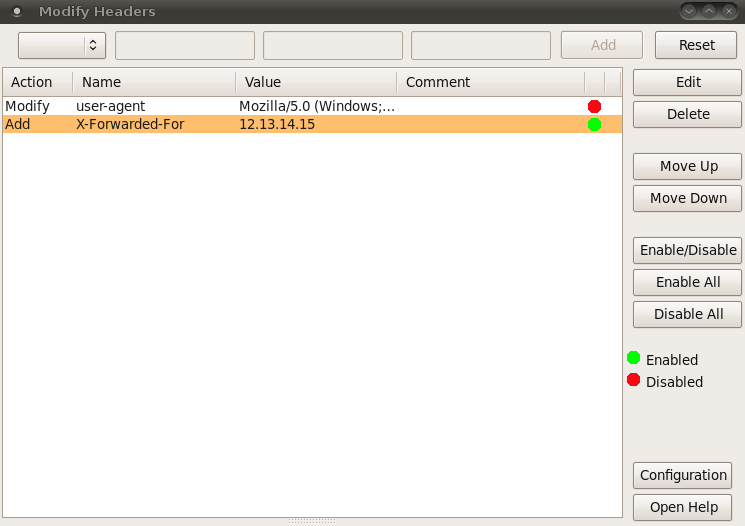Click the Edit button
745x526 pixels.
tap(688, 82)
